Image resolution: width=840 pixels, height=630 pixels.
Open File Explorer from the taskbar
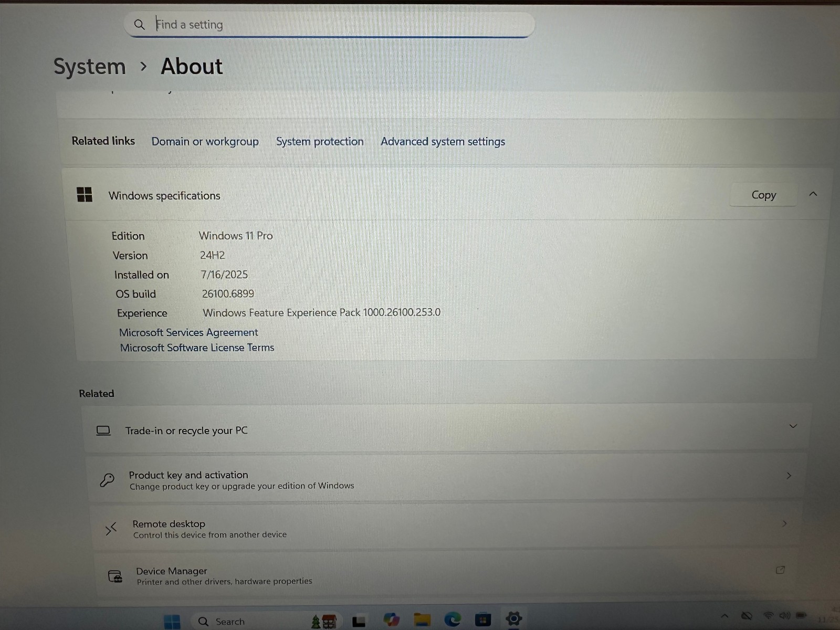[x=422, y=620]
